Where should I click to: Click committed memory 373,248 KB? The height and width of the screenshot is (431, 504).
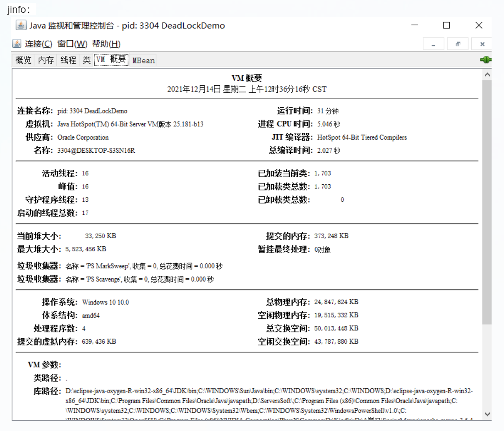tap(331, 236)
